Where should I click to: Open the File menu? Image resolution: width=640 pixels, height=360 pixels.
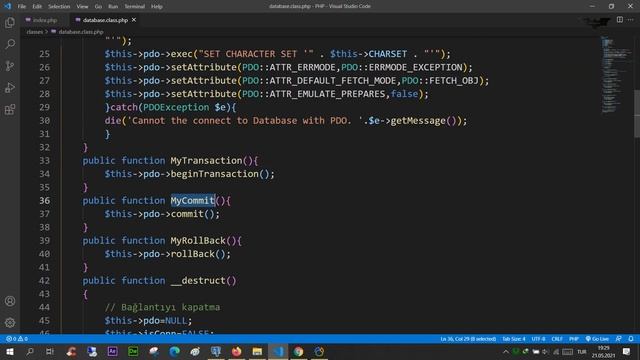coord(22,7)
